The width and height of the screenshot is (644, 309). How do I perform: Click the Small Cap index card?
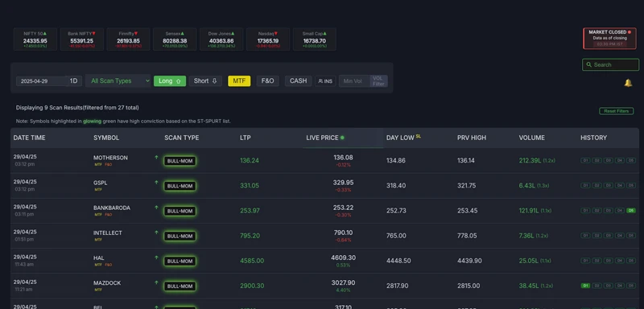click(315, 39)
